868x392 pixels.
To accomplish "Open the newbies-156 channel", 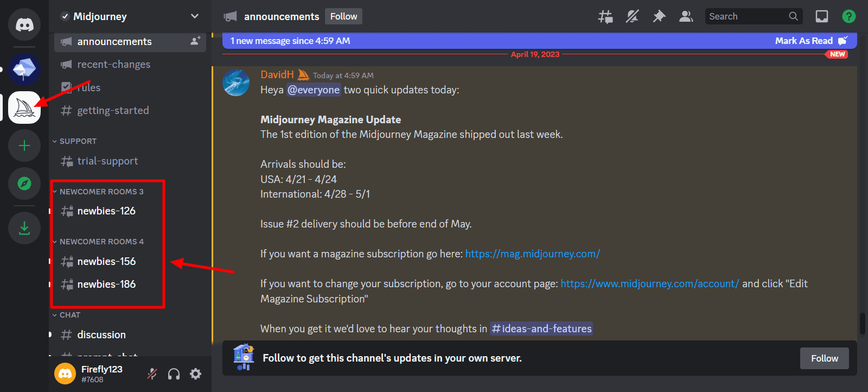I will point(130,262).
